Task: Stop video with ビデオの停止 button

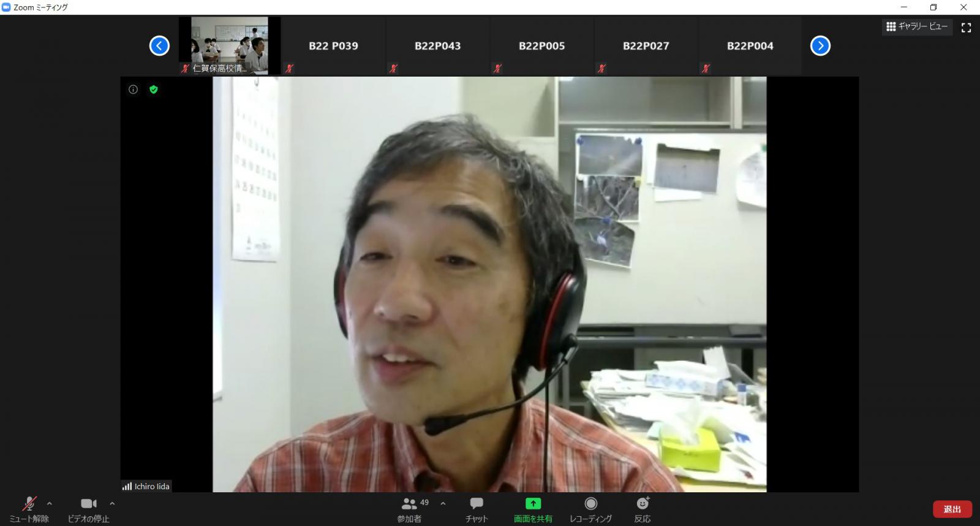Action: click(88, 509)
